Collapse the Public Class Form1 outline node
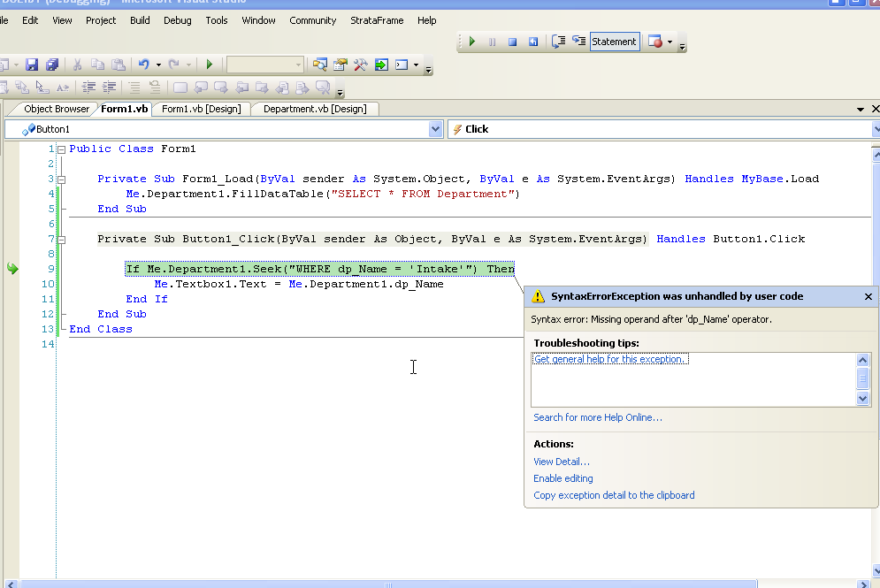880x588 pixels. point(61,149)
